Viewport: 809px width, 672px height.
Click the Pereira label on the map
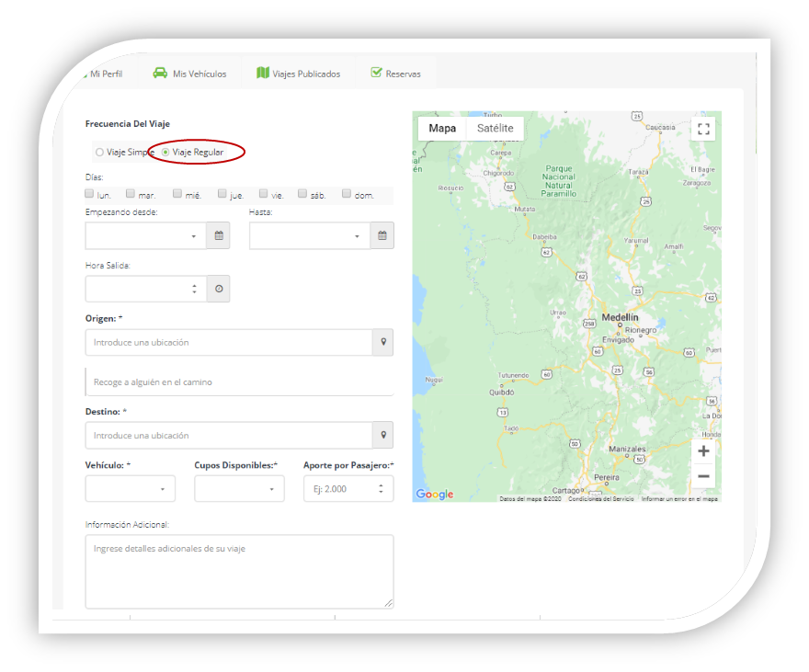coord(607,477)
